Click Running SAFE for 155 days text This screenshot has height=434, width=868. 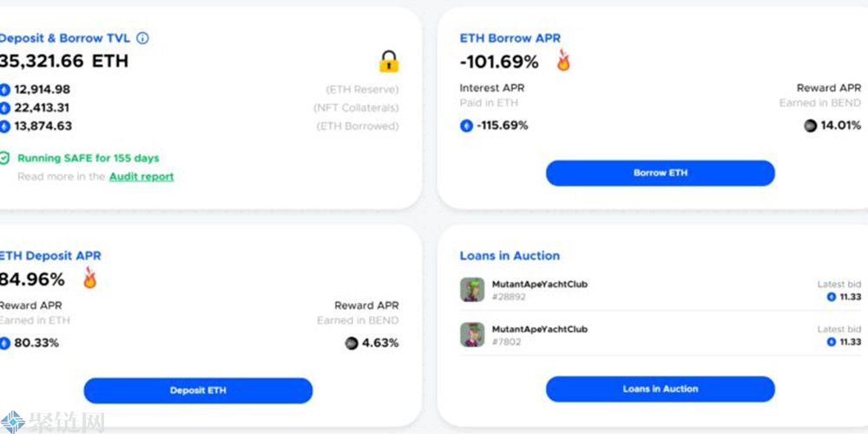tap(89, 158)
